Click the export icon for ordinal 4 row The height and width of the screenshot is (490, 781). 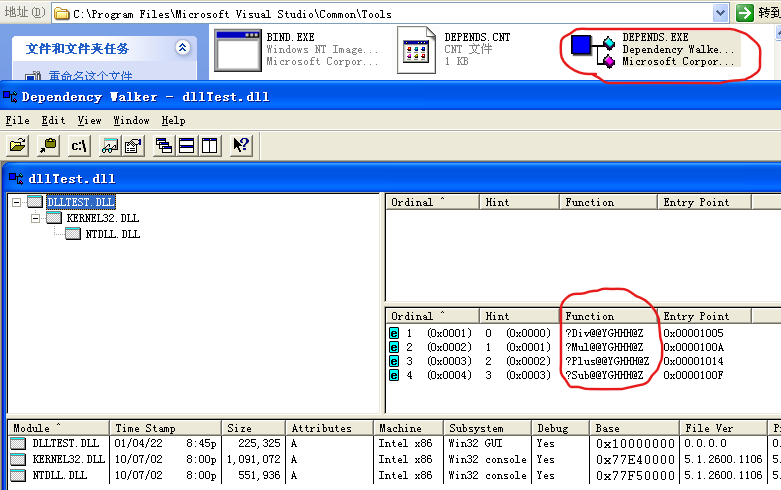coord(394,374)
